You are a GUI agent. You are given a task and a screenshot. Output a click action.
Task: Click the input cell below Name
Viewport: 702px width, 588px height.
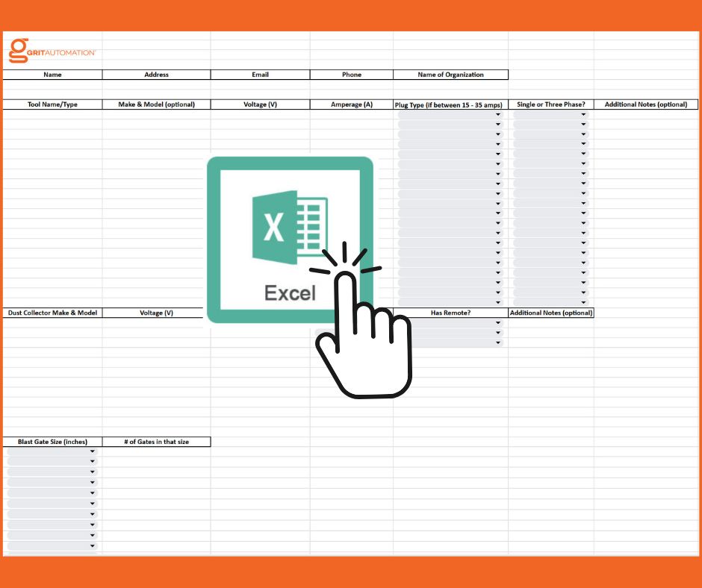[52, 84]
